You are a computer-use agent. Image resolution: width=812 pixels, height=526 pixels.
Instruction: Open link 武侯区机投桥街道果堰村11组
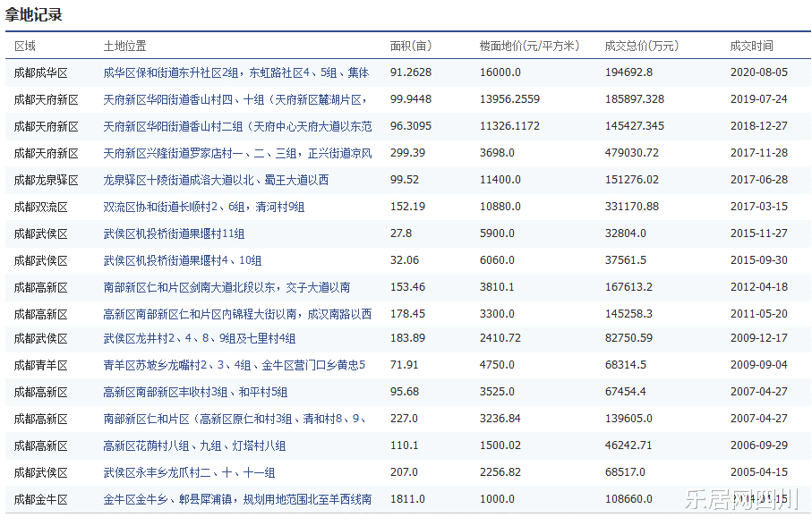[174, 234]
